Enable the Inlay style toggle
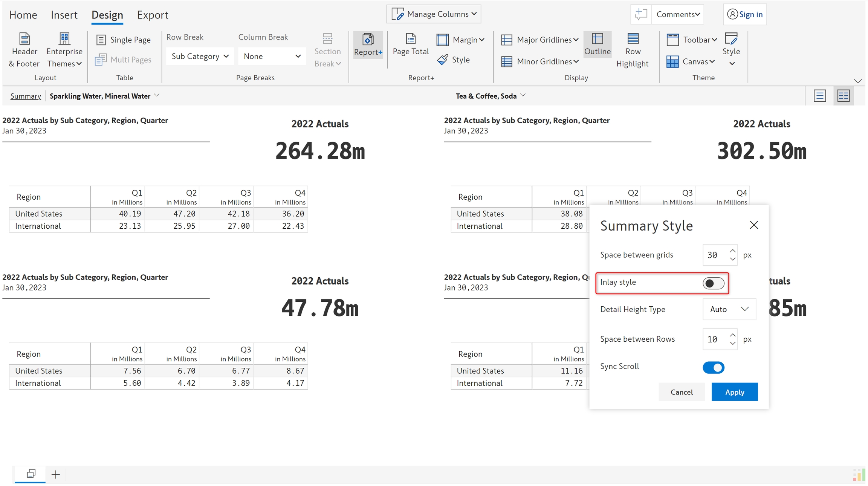The height and width of the screenshot is (486, 868). click(713, 283)
